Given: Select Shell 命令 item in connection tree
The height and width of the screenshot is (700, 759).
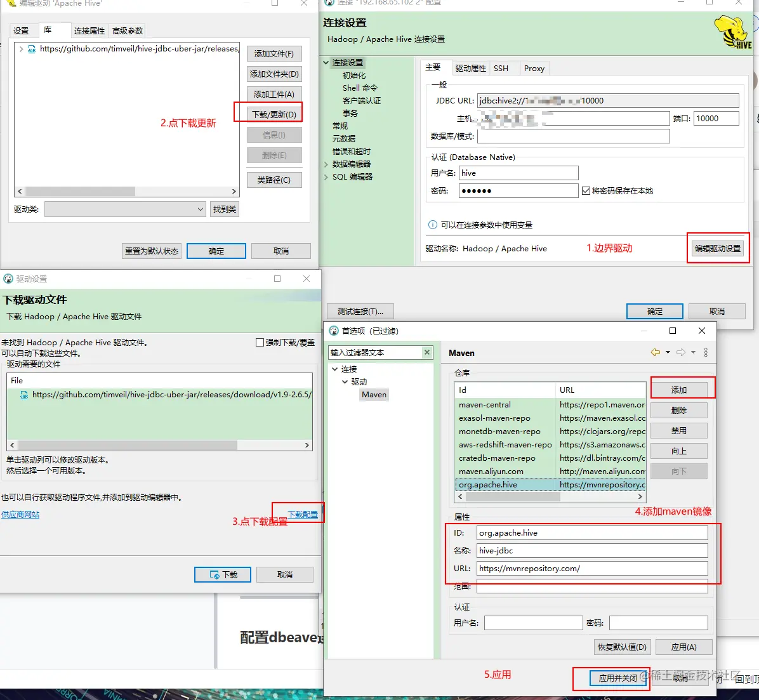Looking at the screenshot, I should (360, 88).
